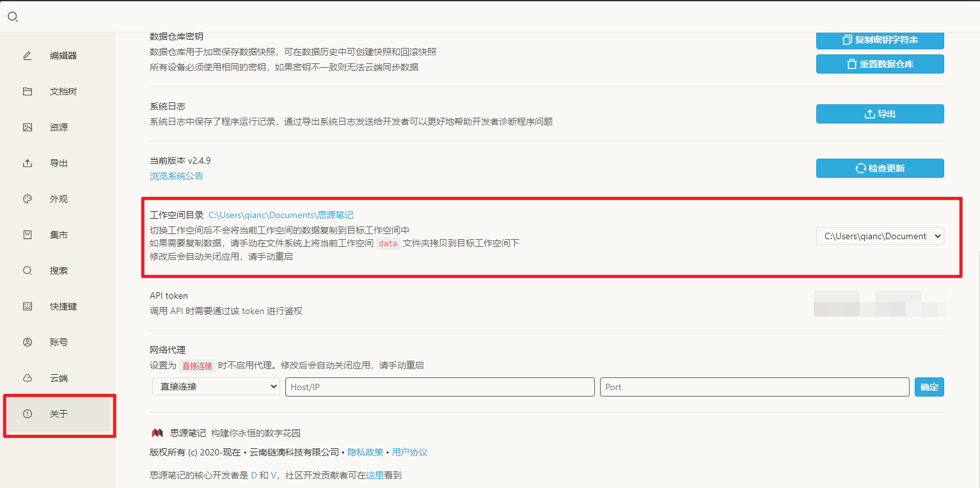
Task: Click the bag icon beside 集市
Action: (x=28, y=235)
